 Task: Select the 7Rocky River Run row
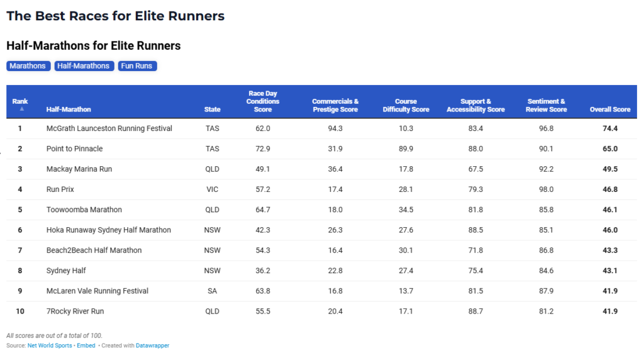click(75, 311)
